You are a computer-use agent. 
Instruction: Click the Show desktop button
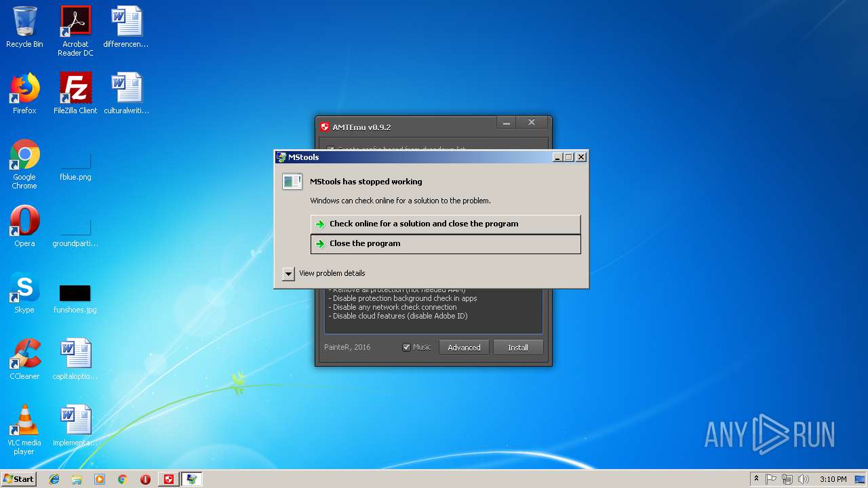pos(861,479)
